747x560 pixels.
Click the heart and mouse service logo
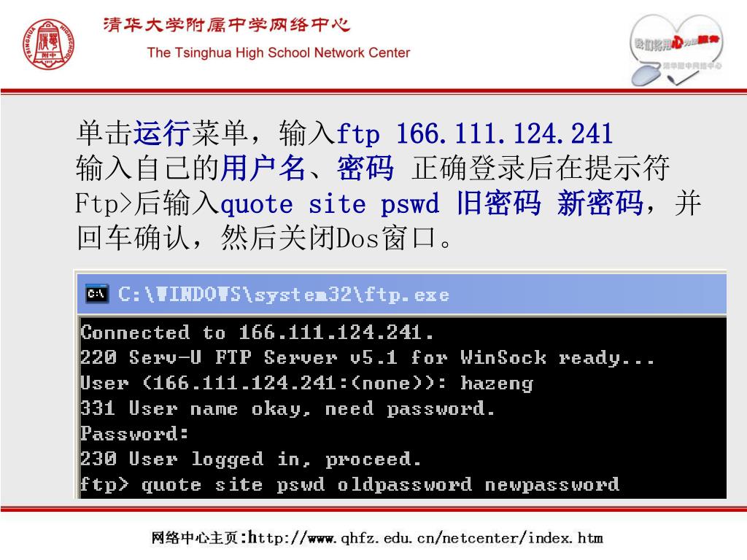click(676, 50)
